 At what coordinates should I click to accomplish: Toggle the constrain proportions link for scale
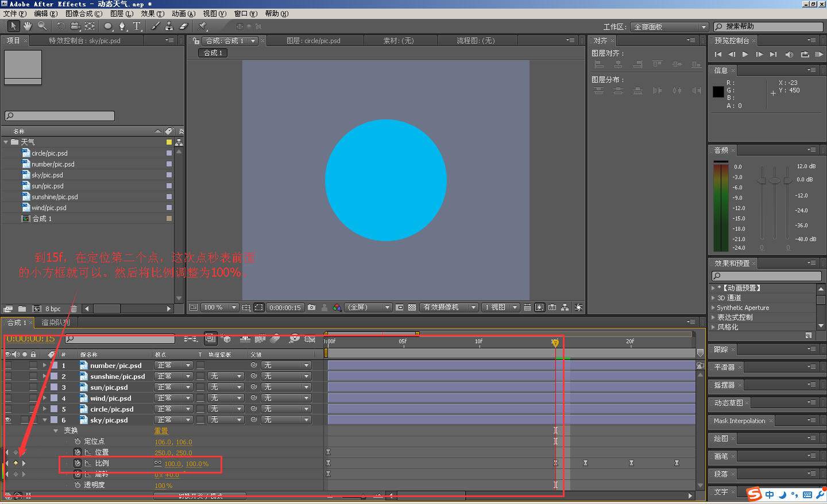(158, 463)
